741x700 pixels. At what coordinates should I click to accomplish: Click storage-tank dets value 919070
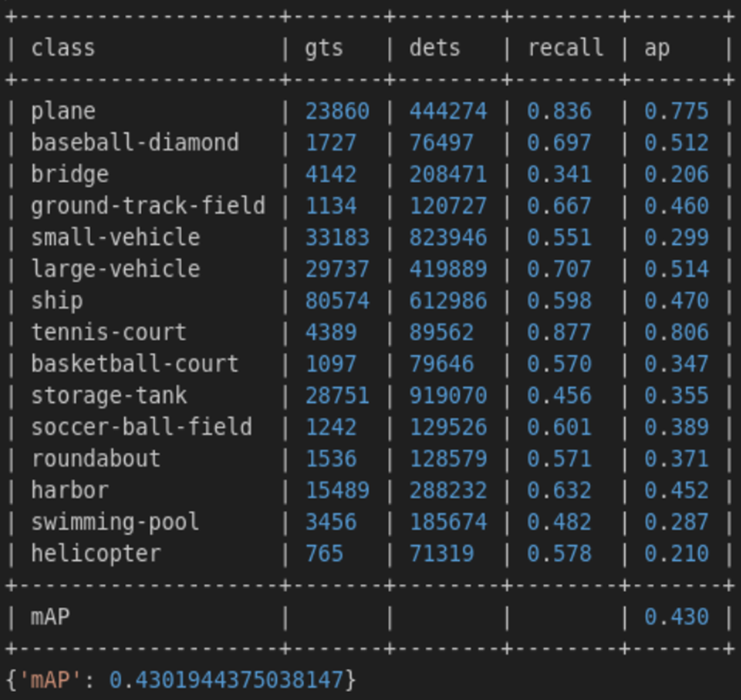coord(448,396)
